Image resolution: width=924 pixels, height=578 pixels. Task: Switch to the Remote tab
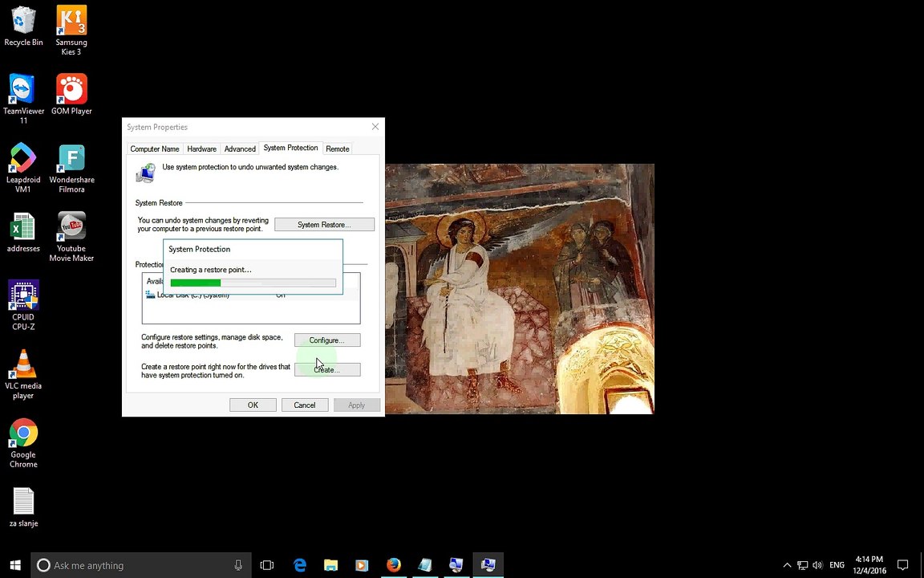tap(338, 149)
